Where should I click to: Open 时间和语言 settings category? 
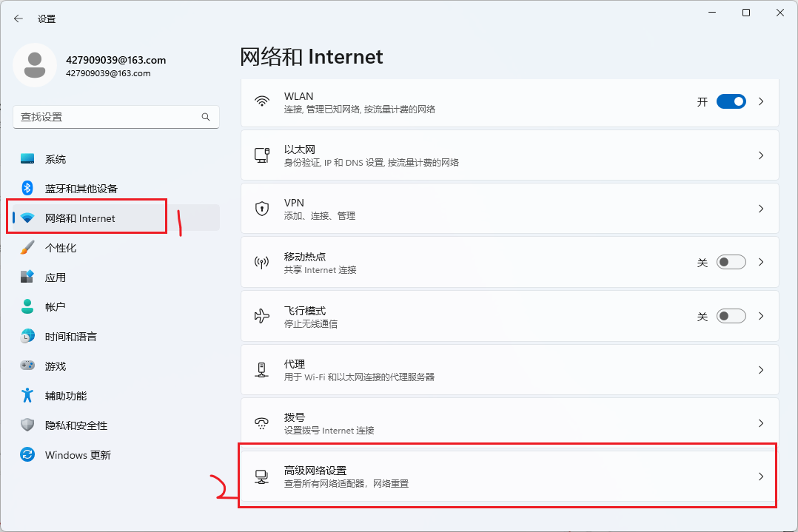tap(70, 337)
